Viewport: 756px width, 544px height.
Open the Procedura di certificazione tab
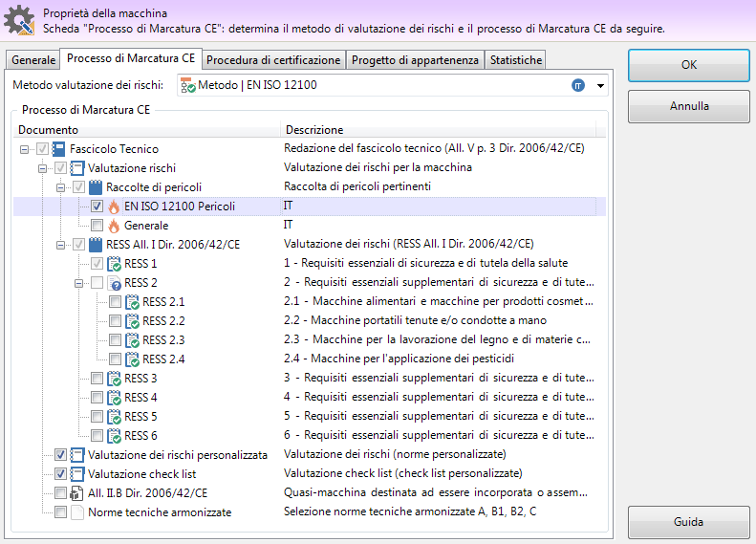pos(273,60)
